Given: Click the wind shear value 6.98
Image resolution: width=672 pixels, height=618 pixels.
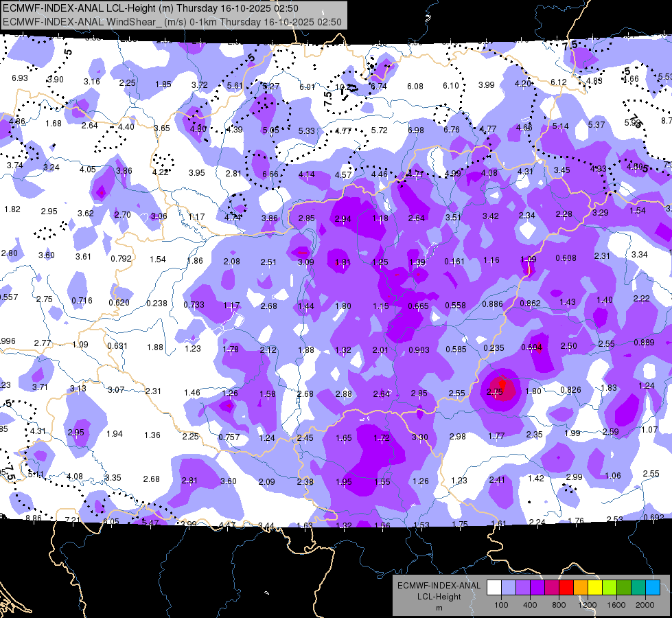Looking at the screenshot, I should tap(416, 130).
